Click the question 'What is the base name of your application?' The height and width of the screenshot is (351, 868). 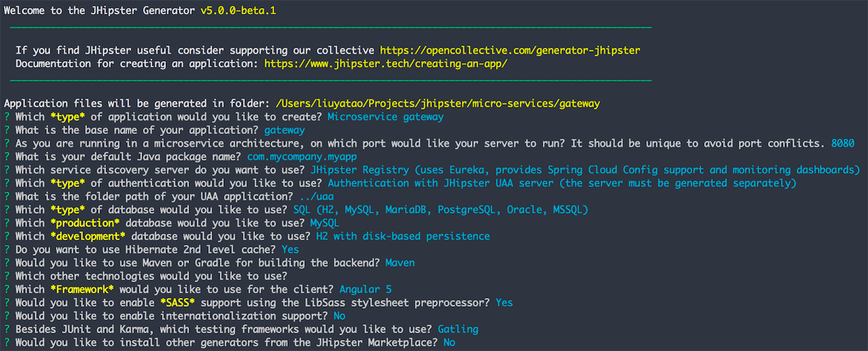click(x=137, y=130)
